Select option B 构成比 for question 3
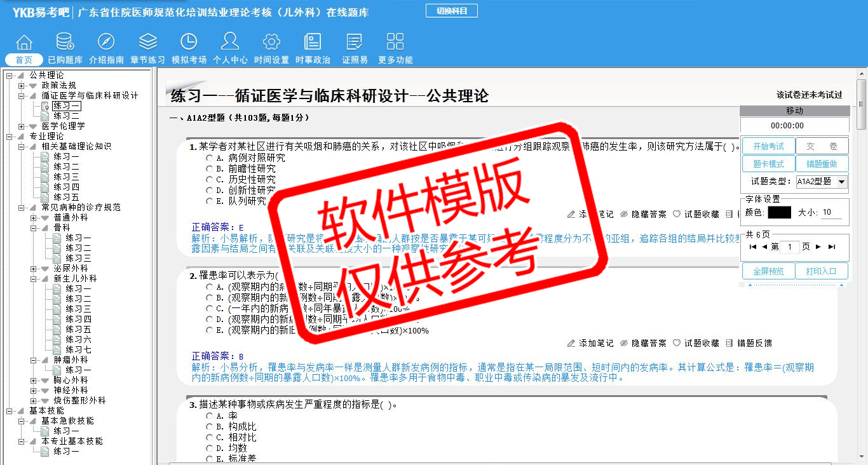 (210, 427)
